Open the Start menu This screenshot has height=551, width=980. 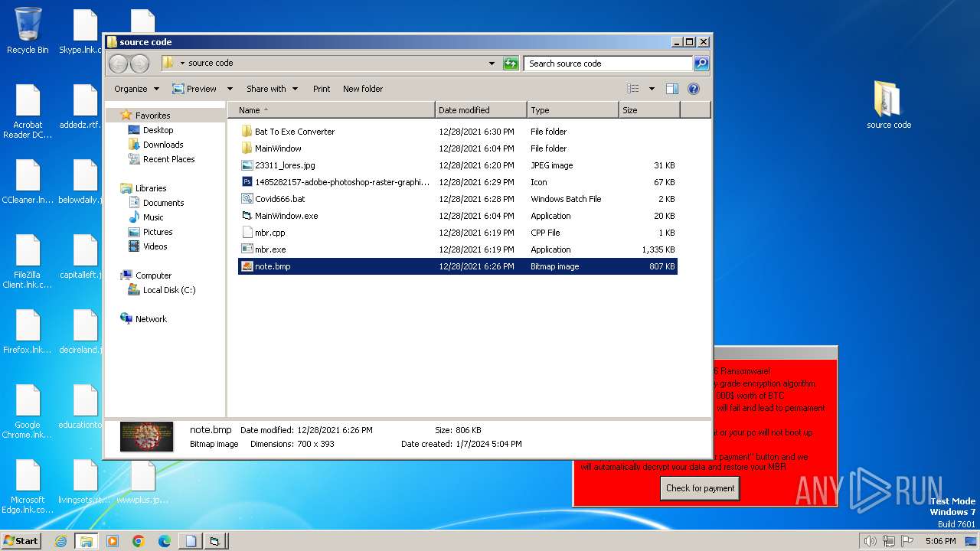click(x=21, y=541)
